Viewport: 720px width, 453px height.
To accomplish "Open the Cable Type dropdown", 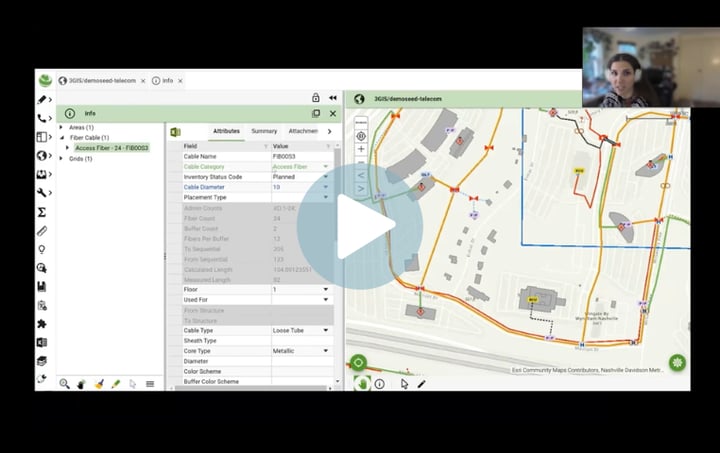I will point(326,330).
